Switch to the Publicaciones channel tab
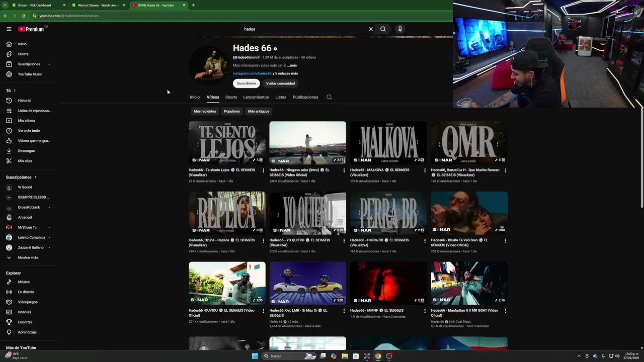 [x=305, y=97]
